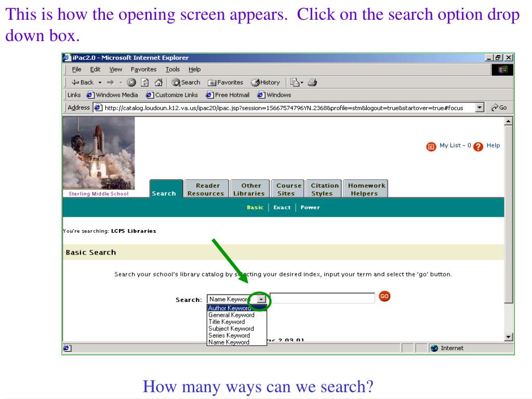Open the Windows Media link
Screen dimensions: 532x399
[x=112, y=95]
